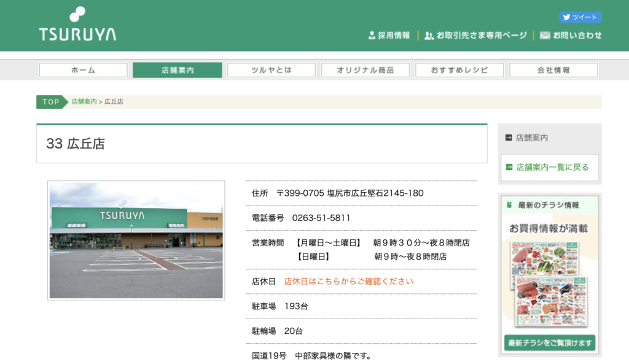Screen dimensions: 629x364
Task: Click the two-people icon beside お取引先さま専用ページ
Action: [x=429, y=36]
